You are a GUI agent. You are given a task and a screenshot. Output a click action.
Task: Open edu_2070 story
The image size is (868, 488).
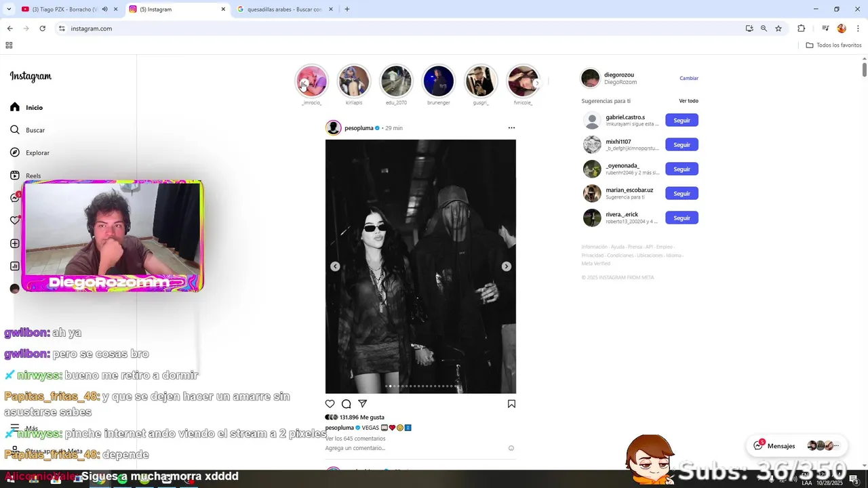(396, 81)
